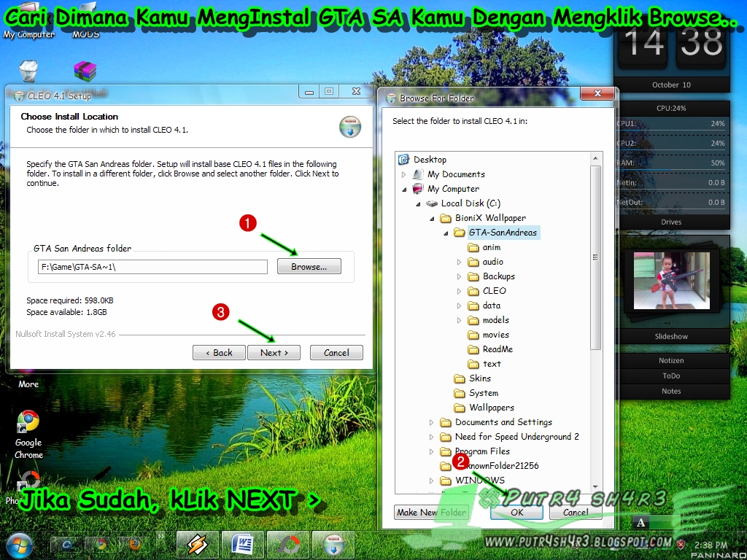747x560 pixels.
Task: Open the Recycle Bin desktop icon
Action: pyautogui.click(x=28, y=71)
